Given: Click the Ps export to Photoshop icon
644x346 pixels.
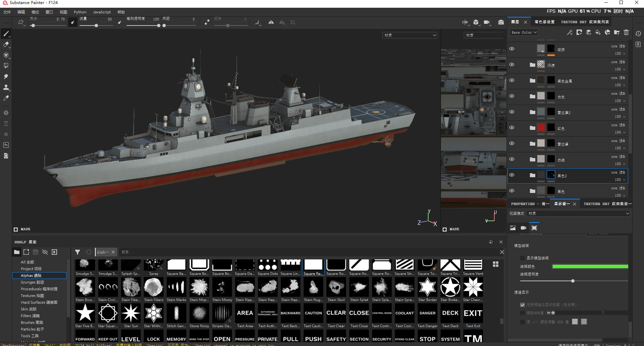Looking at the screenshot, I should [x=6, y=145].
